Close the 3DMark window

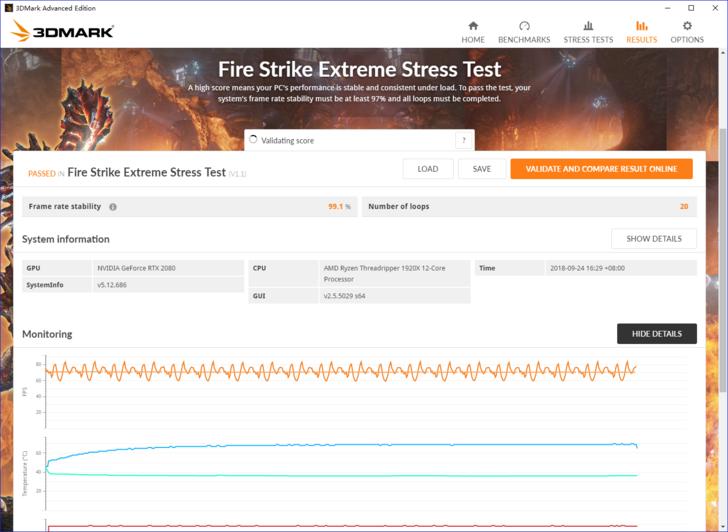coord(715,8)
